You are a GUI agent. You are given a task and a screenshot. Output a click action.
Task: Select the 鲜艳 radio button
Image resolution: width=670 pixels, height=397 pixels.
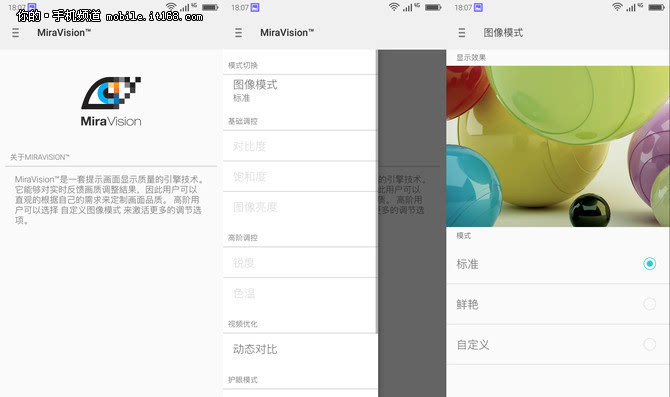649,304
